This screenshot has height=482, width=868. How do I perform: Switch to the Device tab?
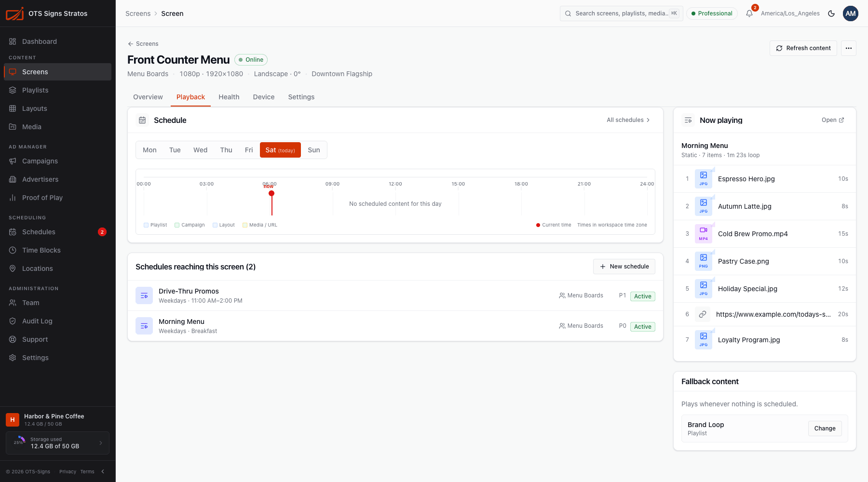(x=264, y=97)
